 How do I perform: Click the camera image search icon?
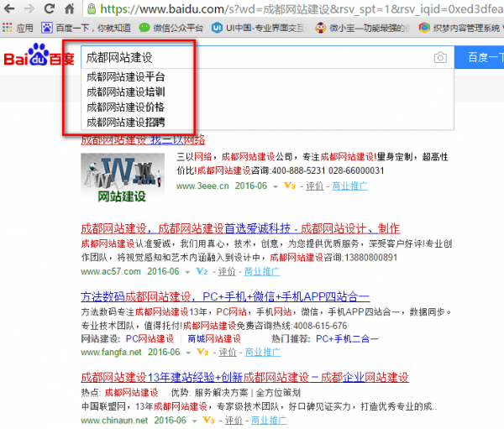440,58
